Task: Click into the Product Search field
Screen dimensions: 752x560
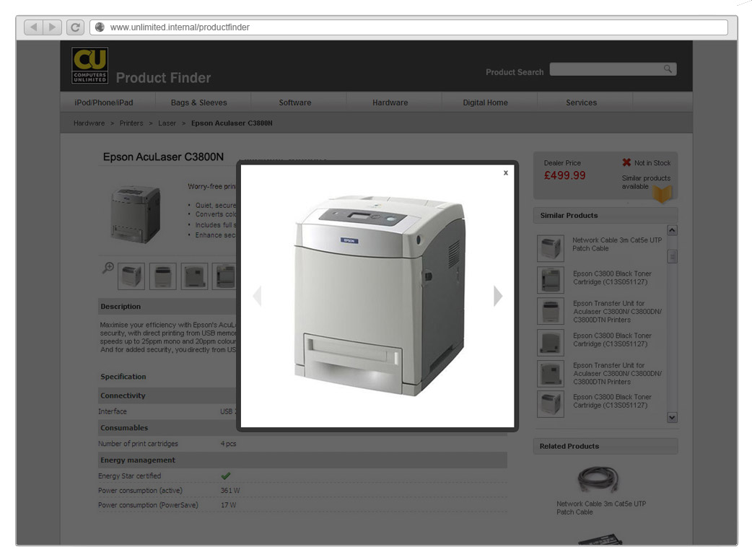Action: coord(613,69)
